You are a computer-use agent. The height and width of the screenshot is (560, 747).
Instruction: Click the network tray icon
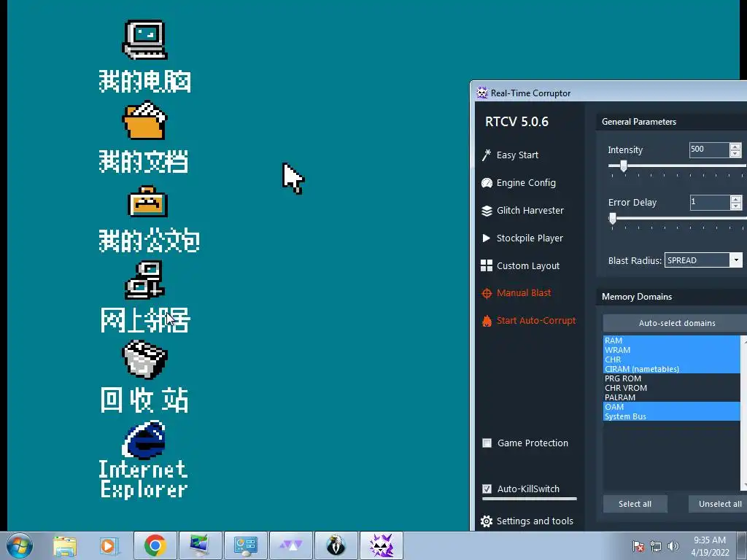pos(656,546)
